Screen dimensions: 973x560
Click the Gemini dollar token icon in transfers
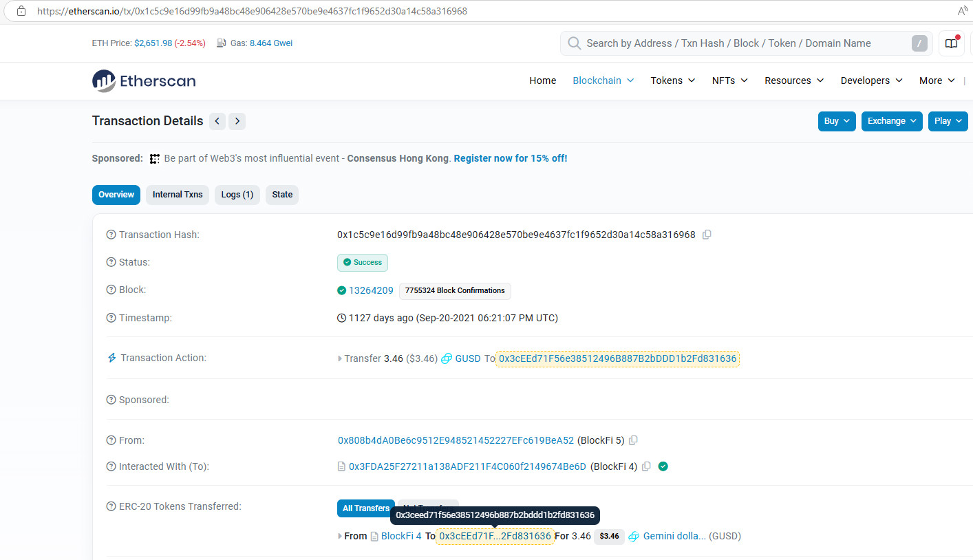(634, 536)
